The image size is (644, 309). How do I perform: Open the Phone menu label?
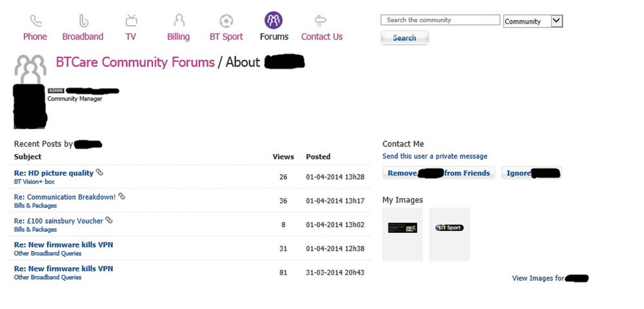35,37
